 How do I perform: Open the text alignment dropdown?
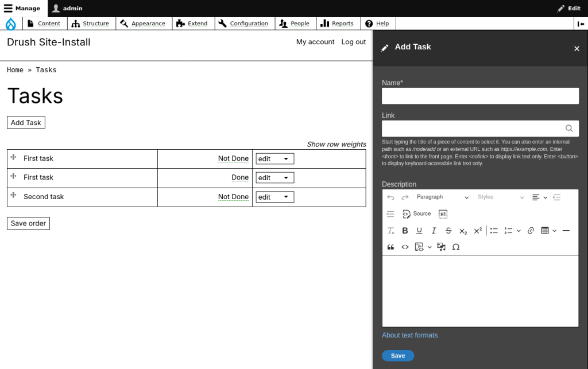tap(539, 197)
